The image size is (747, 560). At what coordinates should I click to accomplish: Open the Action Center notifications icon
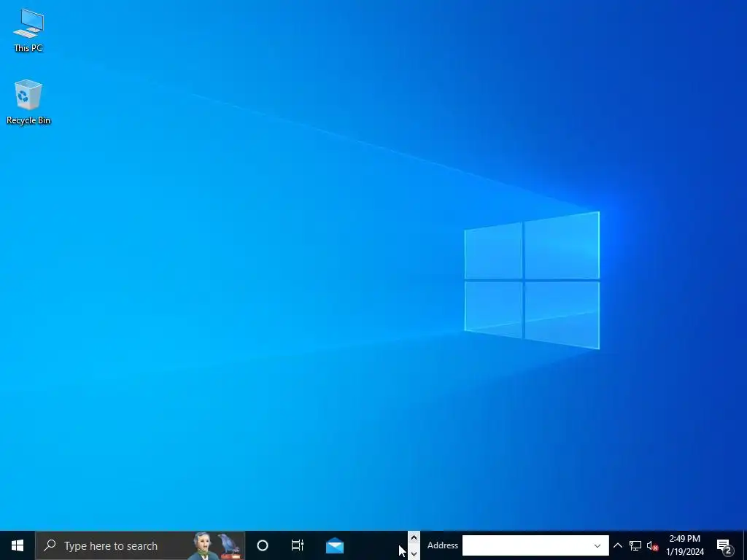pyautogui.click(x=724, y=545)
